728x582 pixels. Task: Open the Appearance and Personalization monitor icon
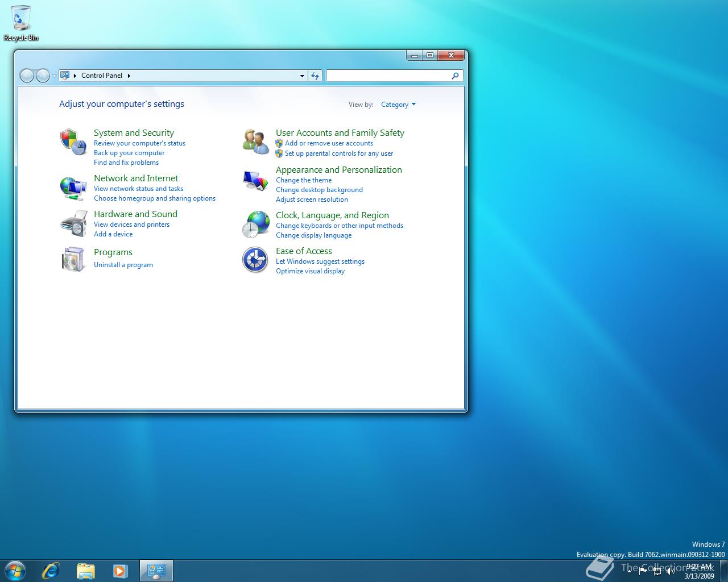pyautogui.click(x=255, y=180)
